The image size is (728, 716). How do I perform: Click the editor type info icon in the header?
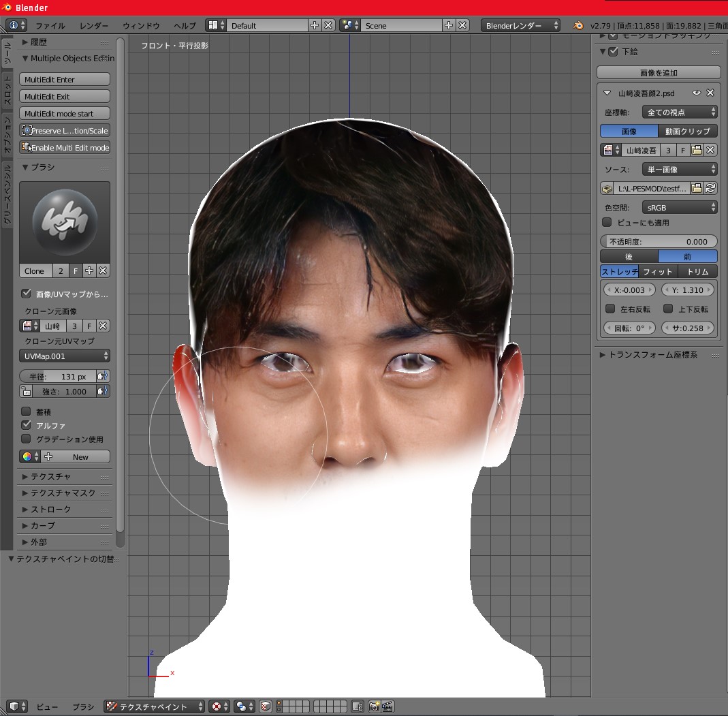[x=13, y=25]
